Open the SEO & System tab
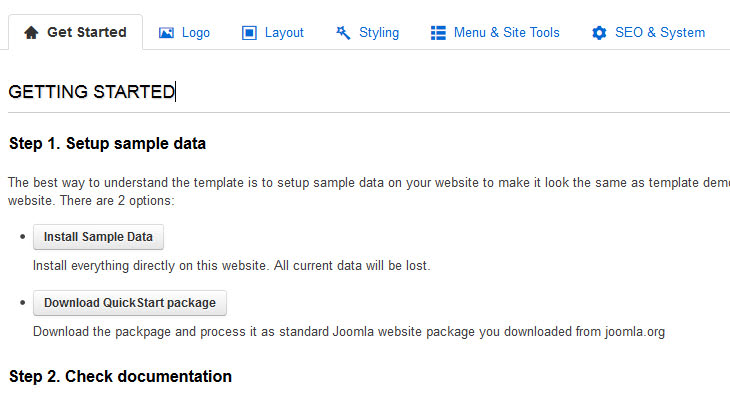 (x=660, y=33)
